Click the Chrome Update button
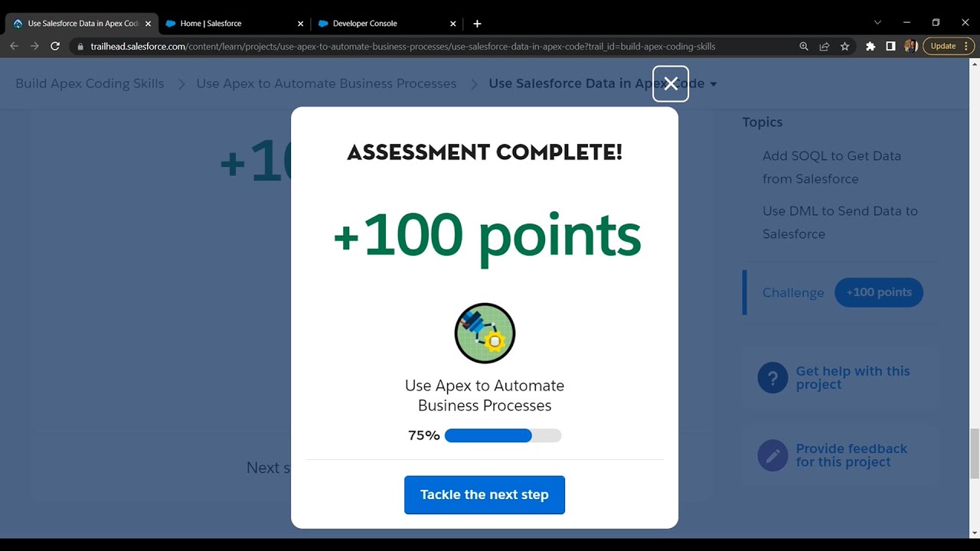Viewport: 980px width, 551px height. (949, 46)
